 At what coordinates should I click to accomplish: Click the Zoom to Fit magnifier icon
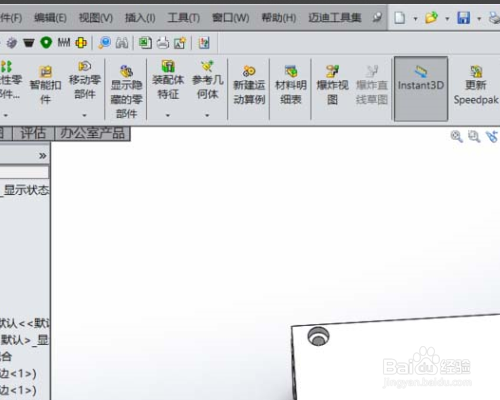click(456, 137)
